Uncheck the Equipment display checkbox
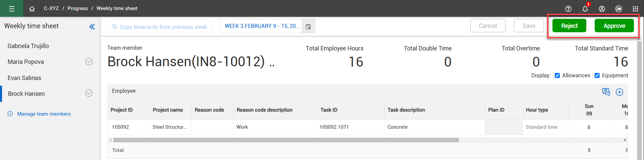The width and height of the screenshot is (644, 160). [597, 76]
